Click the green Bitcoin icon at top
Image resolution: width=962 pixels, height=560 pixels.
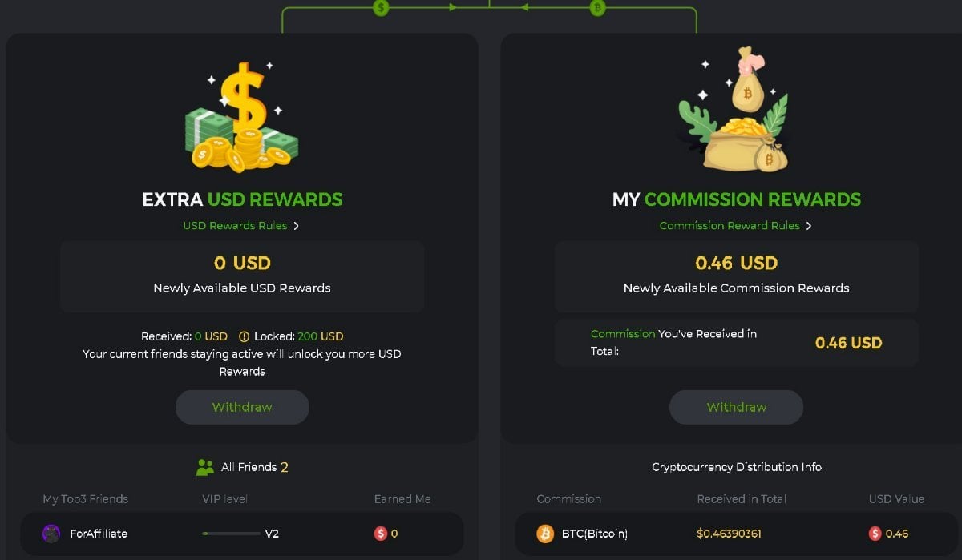click(596, 7)
